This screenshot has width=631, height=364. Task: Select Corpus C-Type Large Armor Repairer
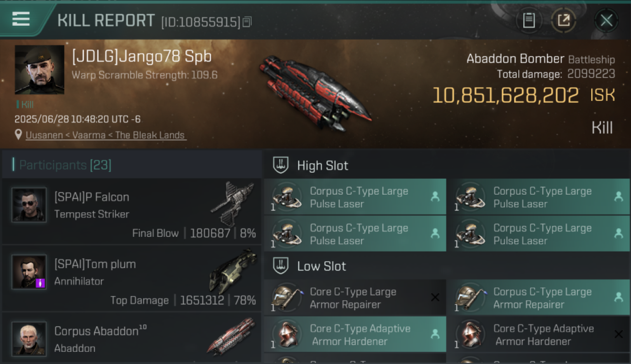pos(538,298)
